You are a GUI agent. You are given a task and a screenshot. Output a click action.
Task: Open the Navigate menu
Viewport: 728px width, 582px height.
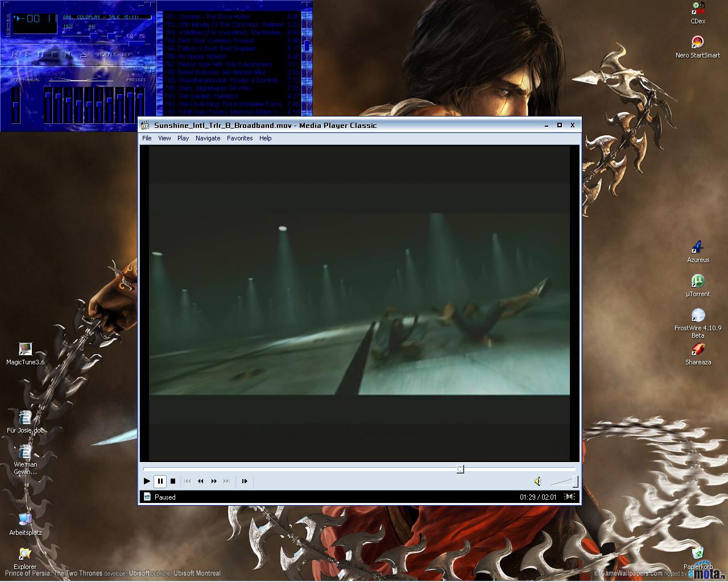click(x=208, y=138)
